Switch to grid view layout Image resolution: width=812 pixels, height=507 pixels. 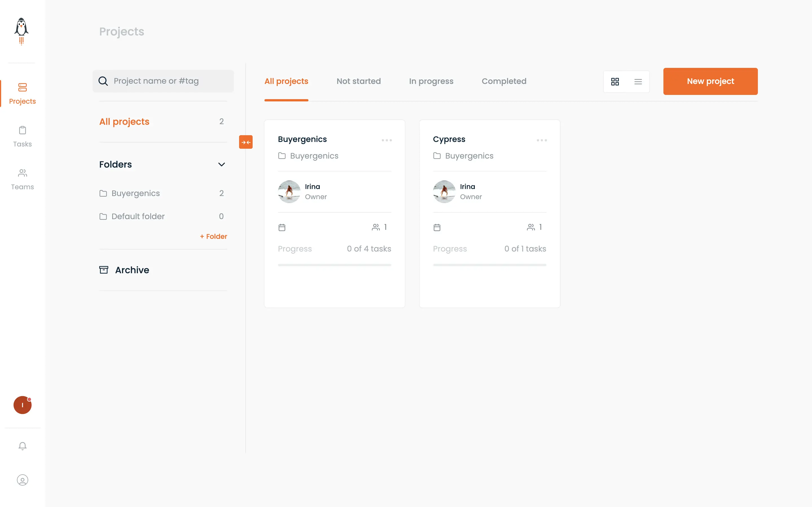615,81
